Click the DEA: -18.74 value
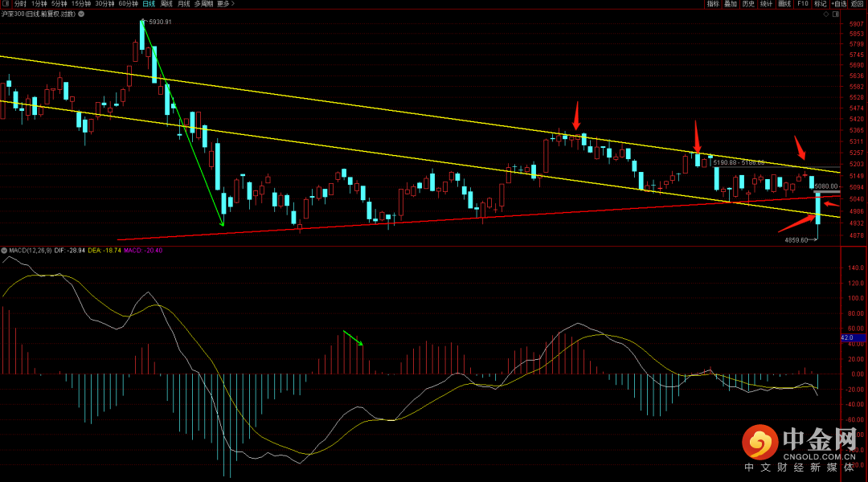The width and height of the screenshot is (868, 482). coord(104,251)
